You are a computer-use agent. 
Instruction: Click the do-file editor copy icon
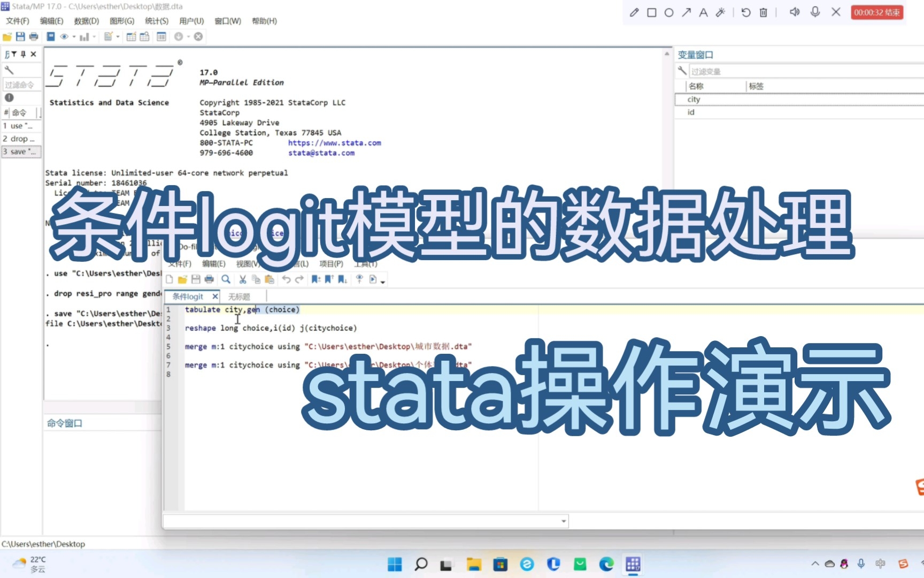256,279
